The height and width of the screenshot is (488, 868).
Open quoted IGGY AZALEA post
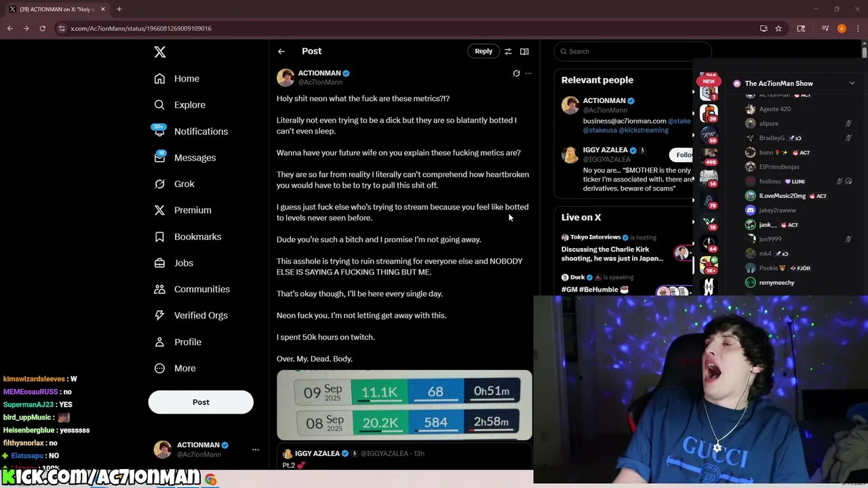[x=404, y=458]
